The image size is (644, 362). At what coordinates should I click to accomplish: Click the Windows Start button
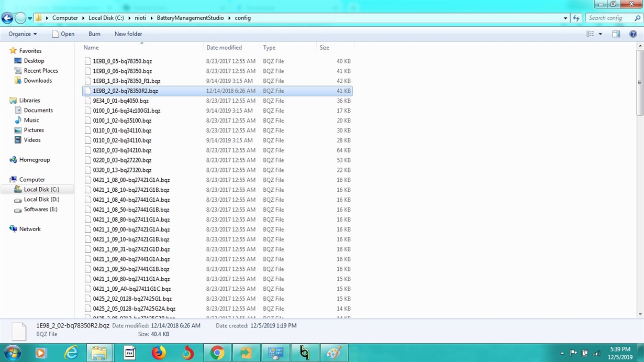tap(12, 353)
